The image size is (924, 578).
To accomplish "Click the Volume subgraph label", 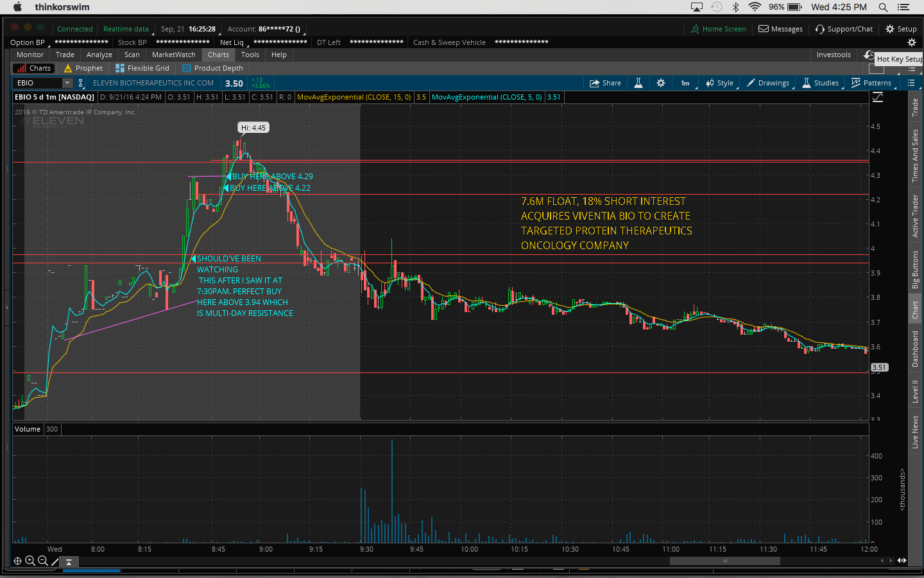I will pos(28,429).
